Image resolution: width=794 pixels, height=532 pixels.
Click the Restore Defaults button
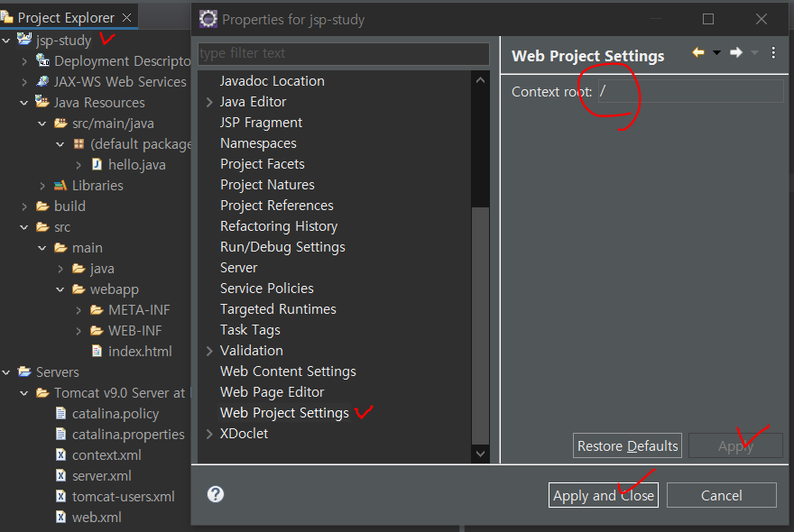627,445
